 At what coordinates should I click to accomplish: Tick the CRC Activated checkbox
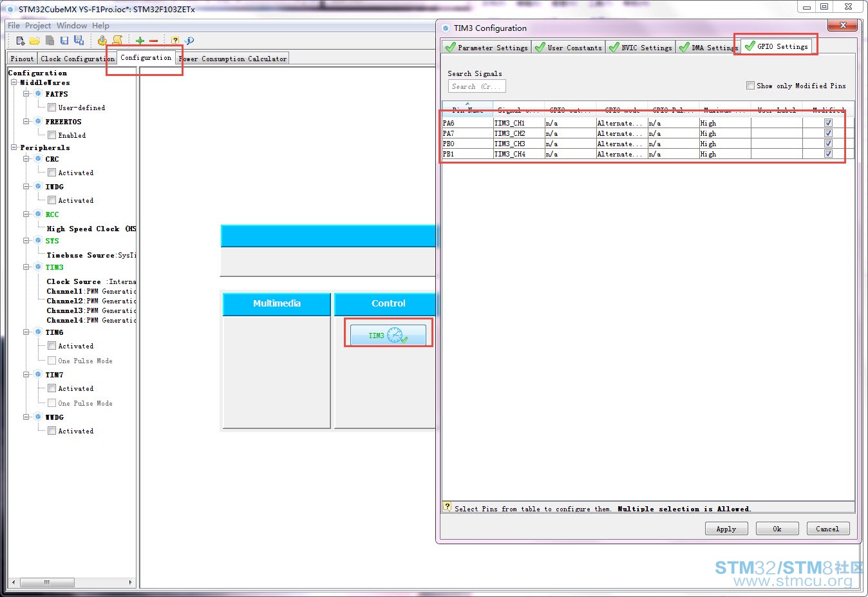tap(52, 173)
